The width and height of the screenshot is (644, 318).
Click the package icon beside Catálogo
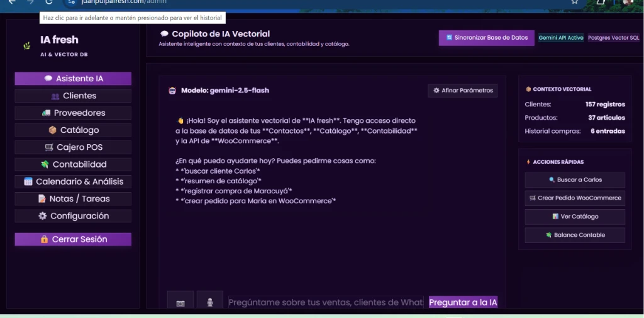(52, 130)
